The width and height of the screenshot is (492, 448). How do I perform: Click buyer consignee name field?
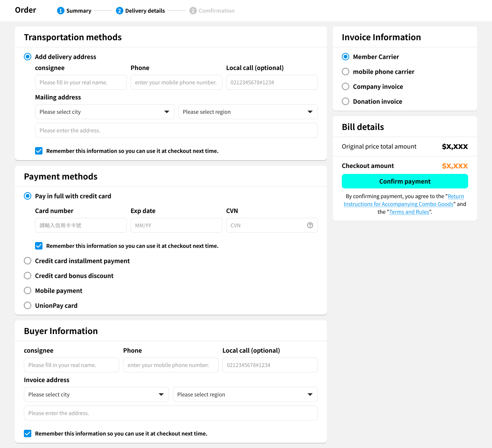click(72, 365)
